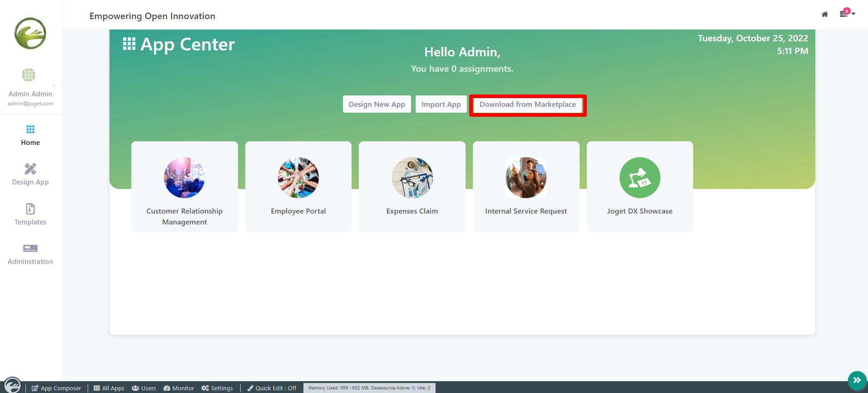Select All Apps in the bottom bar

(109, 388)
